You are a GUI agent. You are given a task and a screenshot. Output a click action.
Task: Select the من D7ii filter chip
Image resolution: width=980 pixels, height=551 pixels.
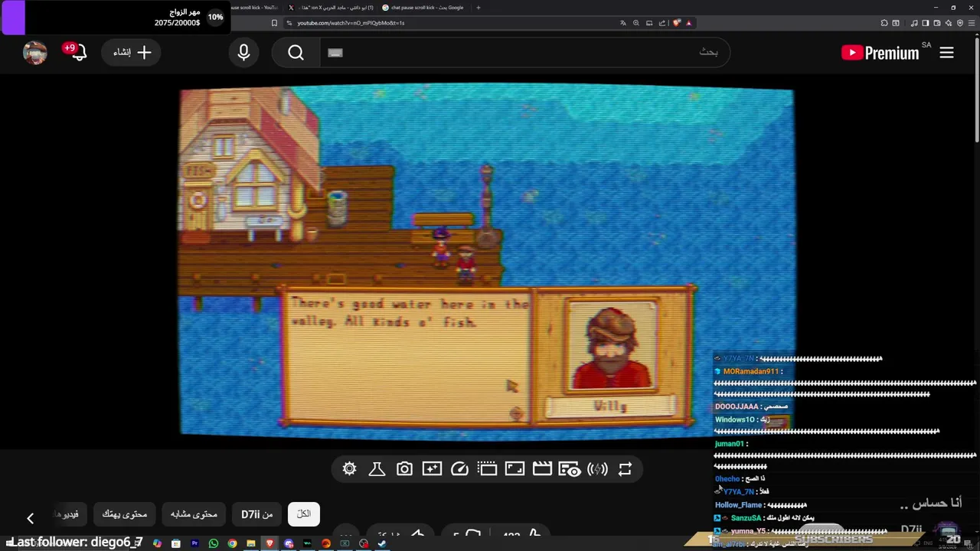(x=257, y=514)
